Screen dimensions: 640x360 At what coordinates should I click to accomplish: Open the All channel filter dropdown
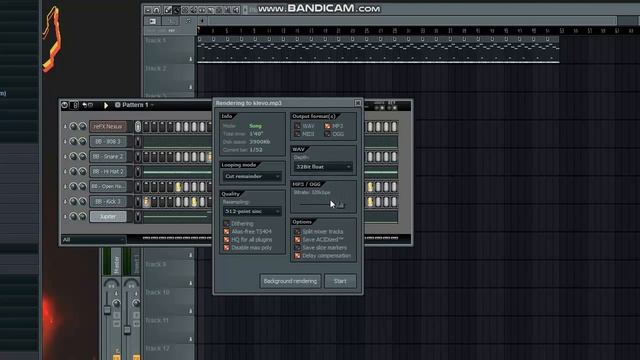[93, 240]
